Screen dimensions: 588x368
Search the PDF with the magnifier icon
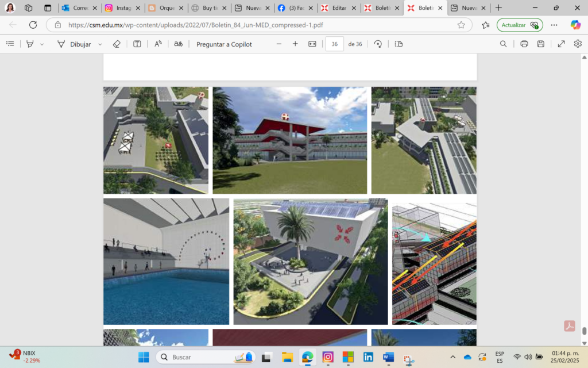[503, 44]
